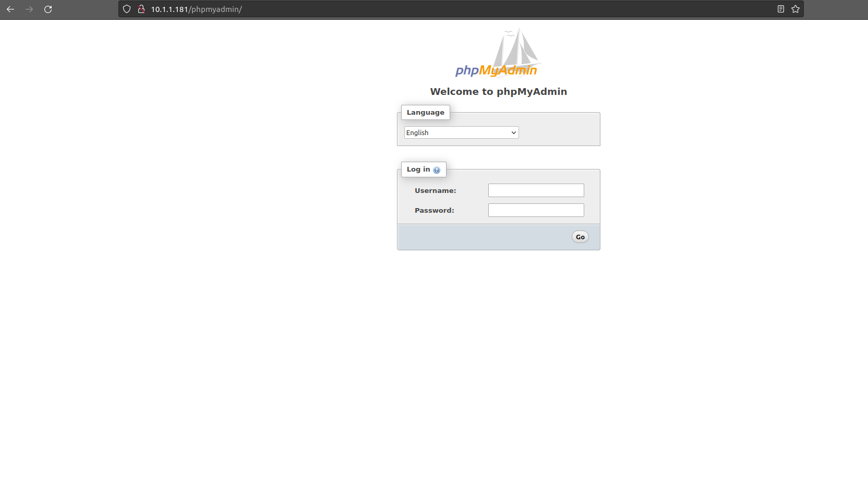Click the browser forward arrow

coord(29,9)
